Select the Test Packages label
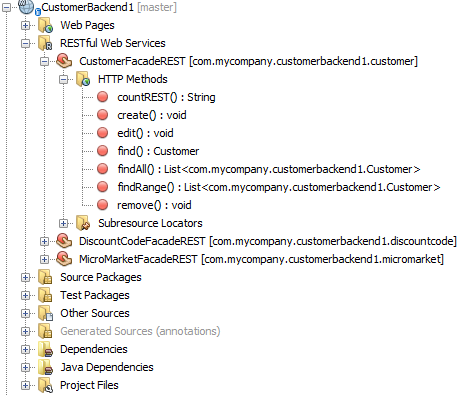This screenshot has width=457, height=395. click(x=95, y=295)
